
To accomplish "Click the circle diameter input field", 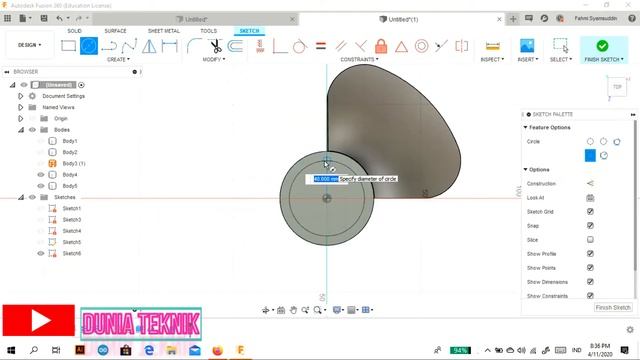I will coord(326,179).
